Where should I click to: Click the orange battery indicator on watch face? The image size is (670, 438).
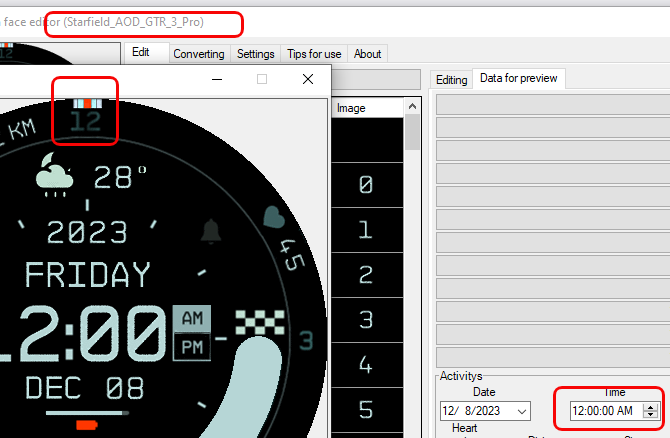tap(87, 425)
